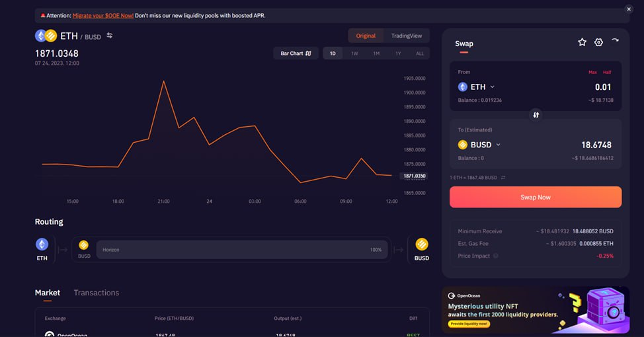The image size is (644, 337).
Task: Click the alarm icon in the attention banner
Action: 43,16
